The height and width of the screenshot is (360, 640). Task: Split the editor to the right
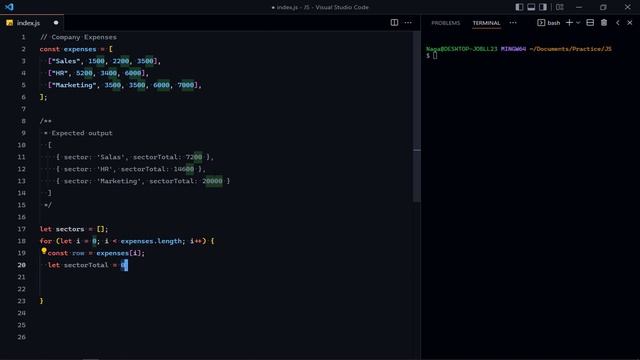click(x=394, y=23)
